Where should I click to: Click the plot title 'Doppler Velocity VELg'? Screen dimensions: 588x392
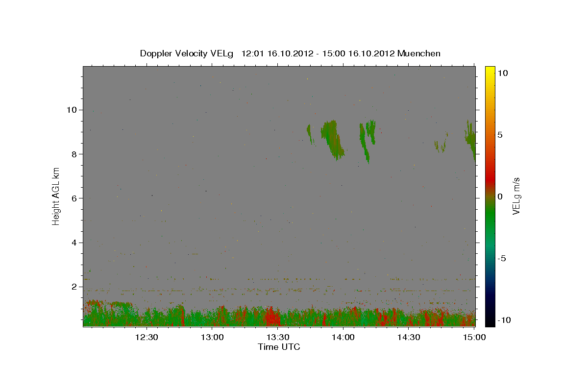pyautogui.click(x=188, y=53)
